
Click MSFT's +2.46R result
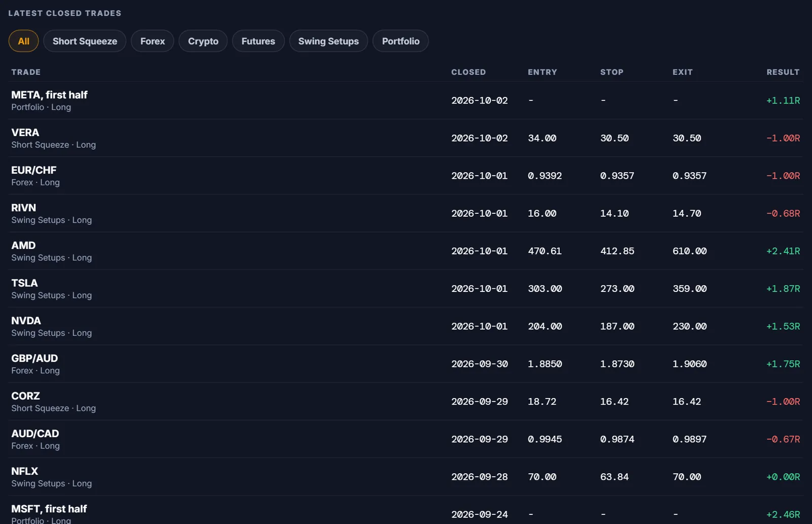tap(783, 514)
